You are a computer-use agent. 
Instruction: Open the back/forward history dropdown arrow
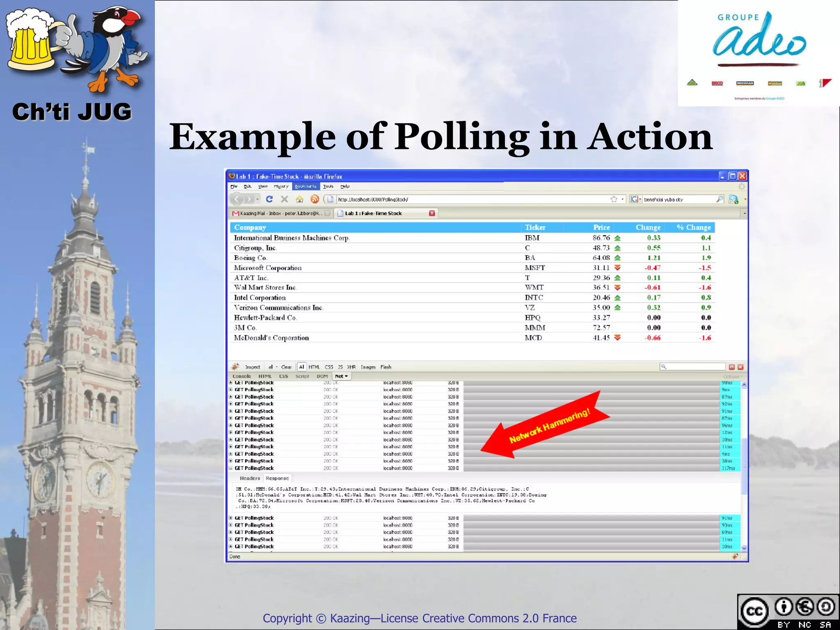tap(258, 199)
